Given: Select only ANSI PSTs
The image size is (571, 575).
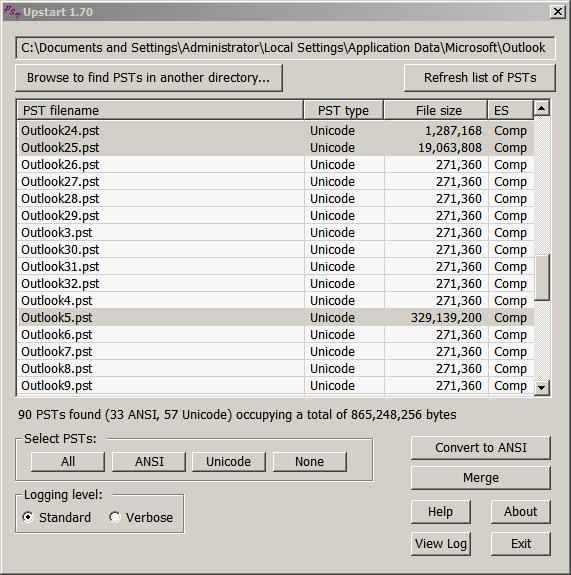Looking at the screenshot, I should pyautogui.click(x=149, y=461).
